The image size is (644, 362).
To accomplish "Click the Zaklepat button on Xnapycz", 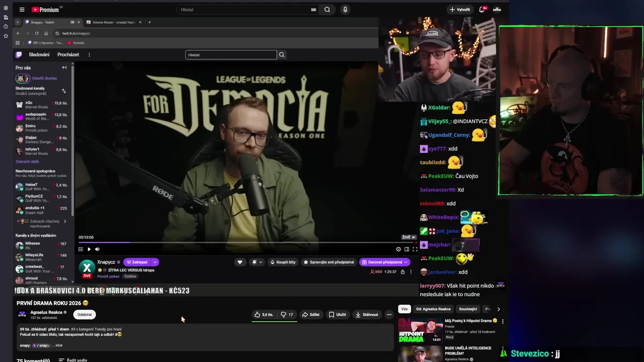I will click(x=137, y=262).
